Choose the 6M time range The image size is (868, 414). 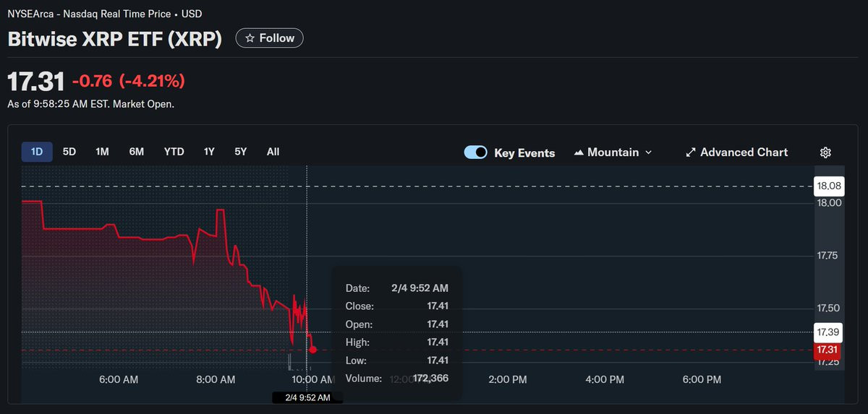[x=136, y=152]
